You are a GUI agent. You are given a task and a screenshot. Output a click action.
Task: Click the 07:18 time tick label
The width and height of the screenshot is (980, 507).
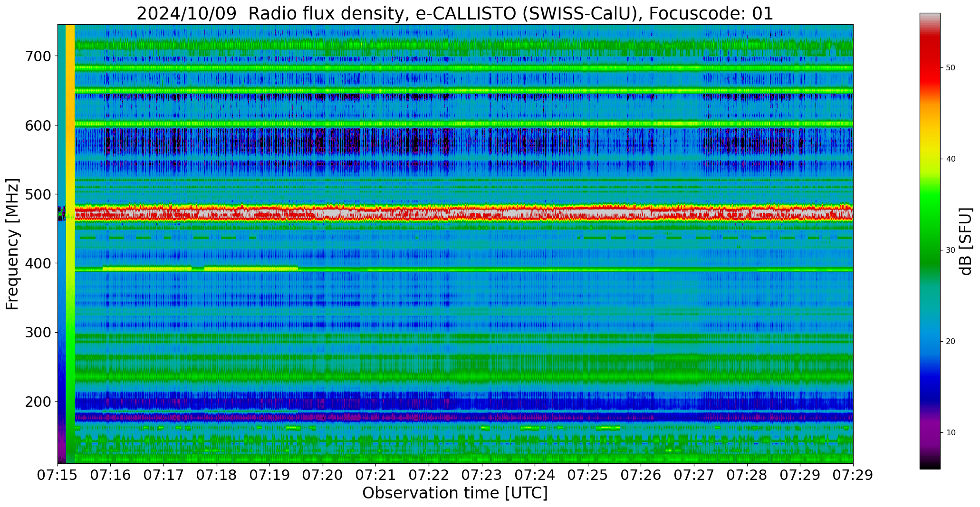pyautogui.click(x=217, y=475)
